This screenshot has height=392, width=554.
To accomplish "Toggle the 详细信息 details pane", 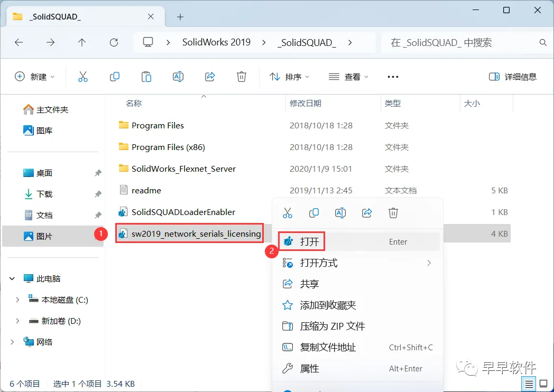I will 512,77.
